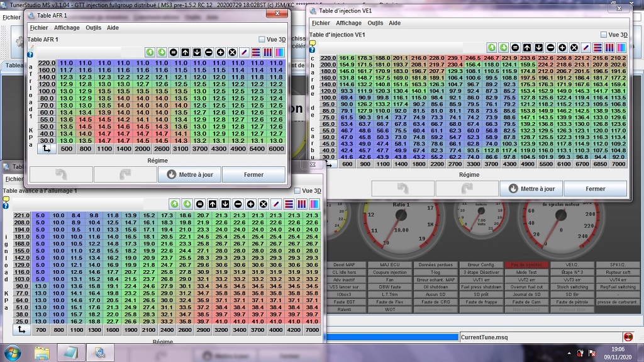Click the horizontal lines icon in AFR toolbar

coord(256,52)
